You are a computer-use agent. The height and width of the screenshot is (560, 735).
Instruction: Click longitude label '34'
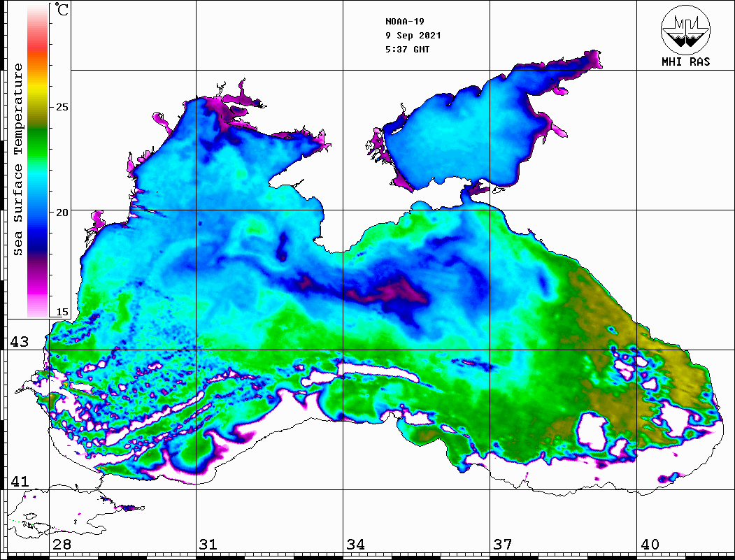(356, 544)
